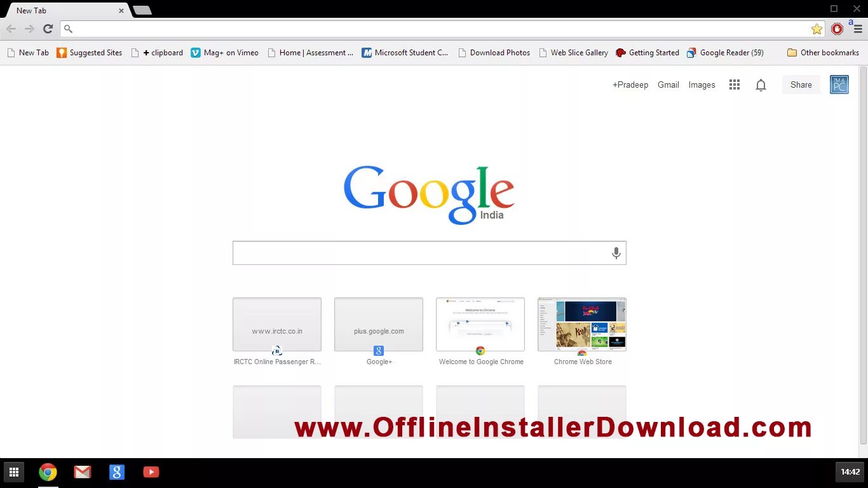Open Google Reader (59) bookmark
Image resolution: width=868 pixels, height=488 pixels.
tap(725, 53)
